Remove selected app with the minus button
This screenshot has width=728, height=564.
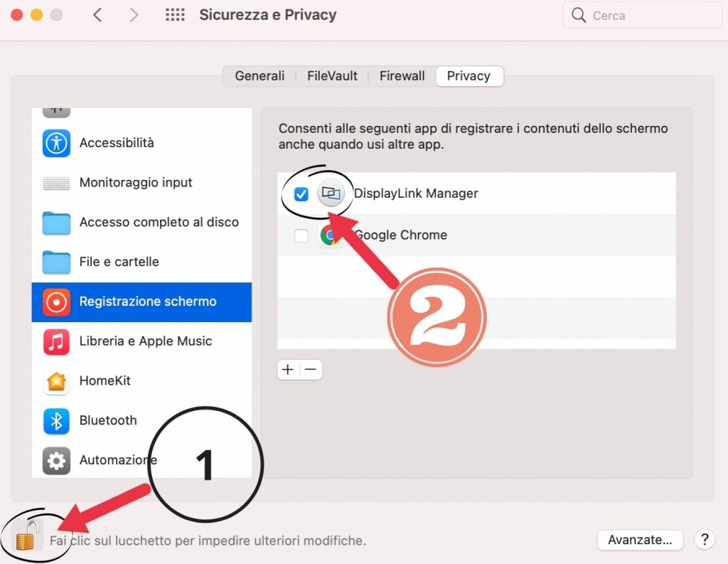point(311,370)
